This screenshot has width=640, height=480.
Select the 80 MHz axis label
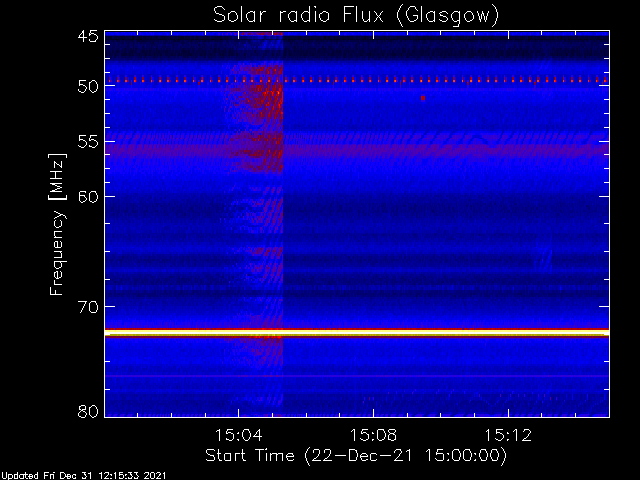88,411
